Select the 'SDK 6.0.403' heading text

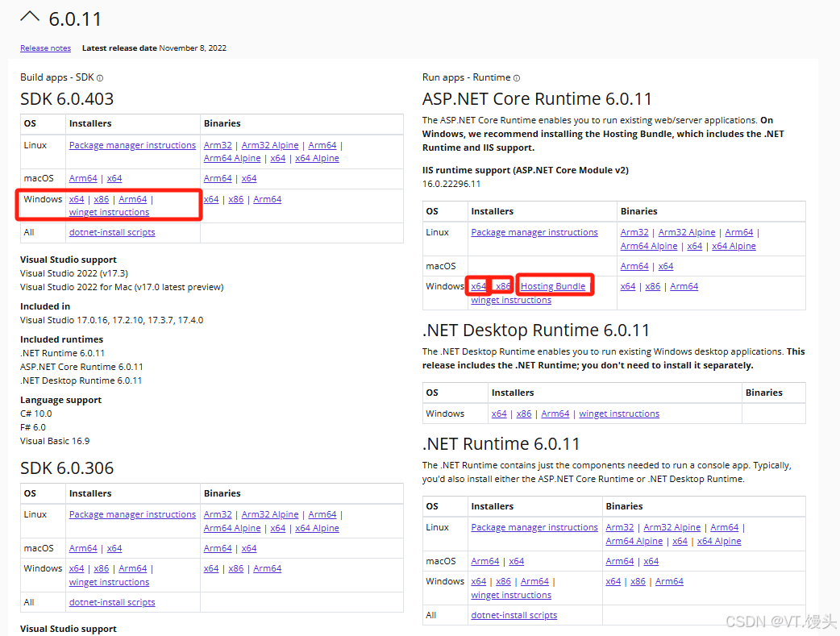[x=67, y=99]
